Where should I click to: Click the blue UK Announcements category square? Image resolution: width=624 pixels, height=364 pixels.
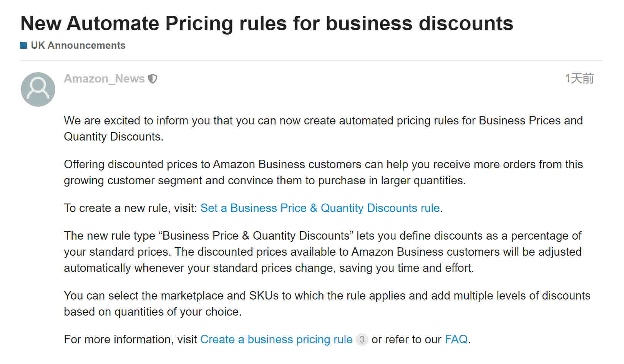pyautogui.click(x=23, y=45)
